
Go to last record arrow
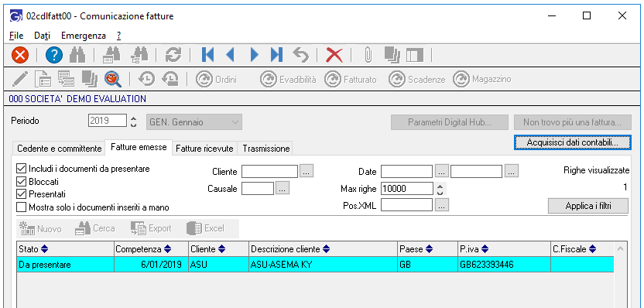(276, 55)
